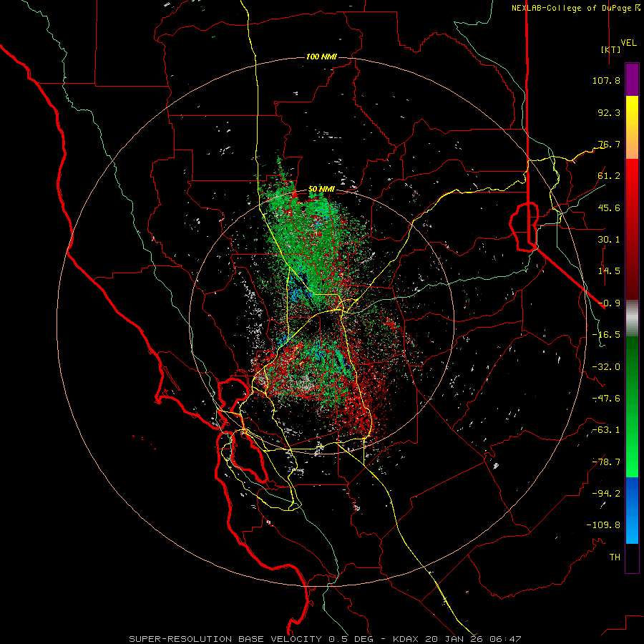This screenshot has width=644, height=644.
Task: Click the 100 NMI range ring label
Action: 321,57
